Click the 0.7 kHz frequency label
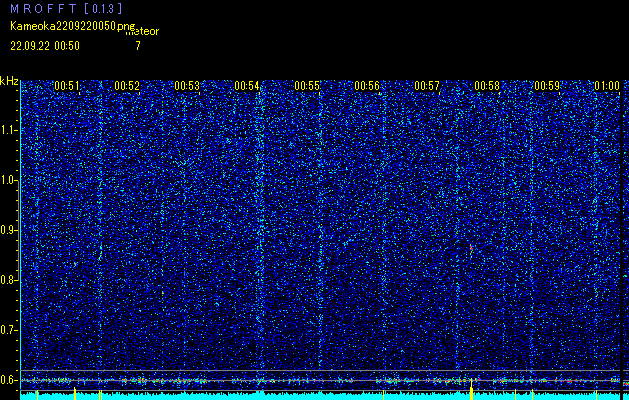Viewport: 629px width, 400px height. point(8,330)
